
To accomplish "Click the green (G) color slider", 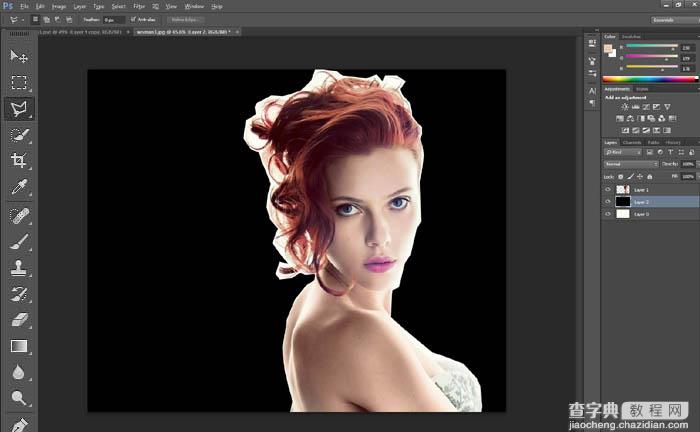I will pos(652,58).
